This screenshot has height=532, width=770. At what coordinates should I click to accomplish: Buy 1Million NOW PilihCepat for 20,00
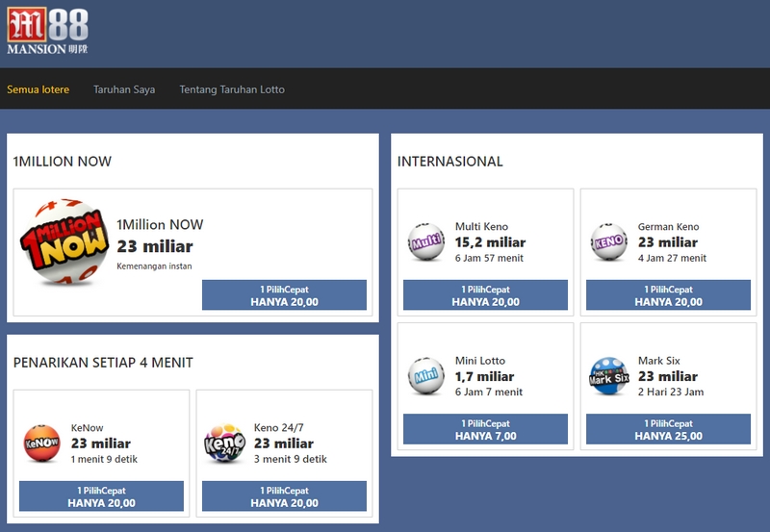284,295
